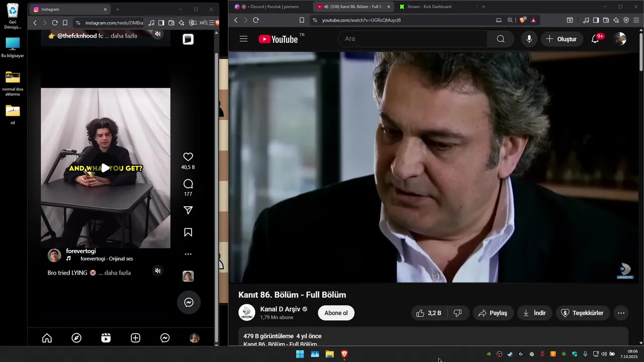Open Brave Rewards triangle icon

pos(533,20)
